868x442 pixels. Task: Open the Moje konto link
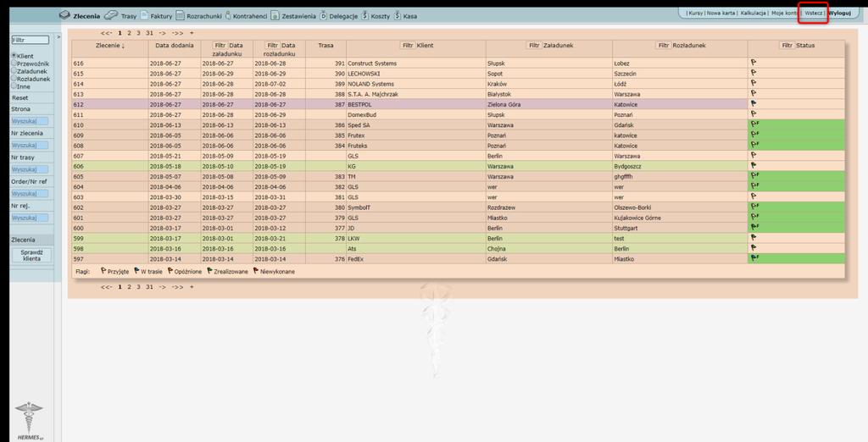pos(784,13)
